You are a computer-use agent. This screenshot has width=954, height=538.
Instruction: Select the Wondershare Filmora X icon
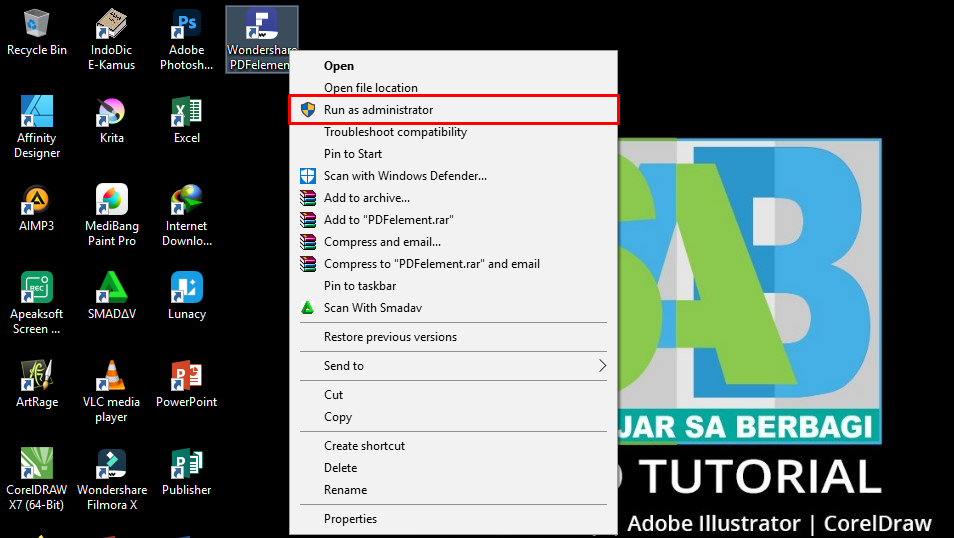click(111, 479)
